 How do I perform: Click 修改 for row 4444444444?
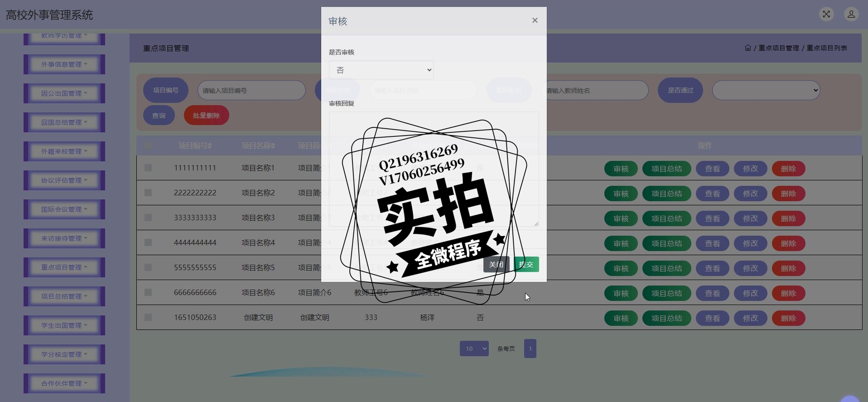pyautogui.click(x=751, y=243)
